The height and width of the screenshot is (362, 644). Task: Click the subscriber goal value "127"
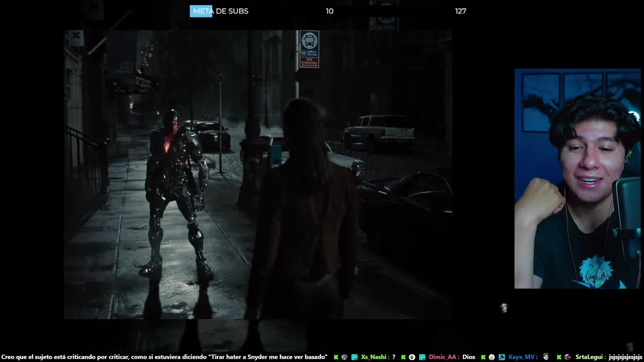(460, 11)
